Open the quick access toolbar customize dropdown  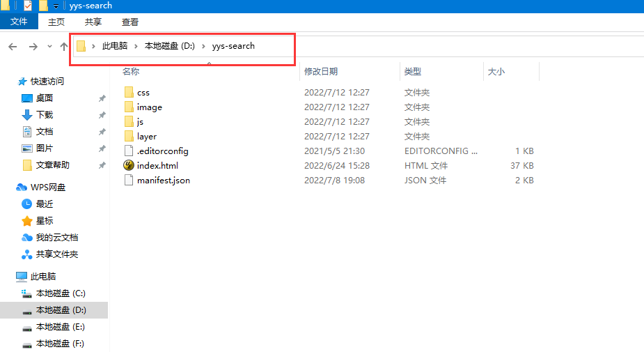click(x=56, y=6)
